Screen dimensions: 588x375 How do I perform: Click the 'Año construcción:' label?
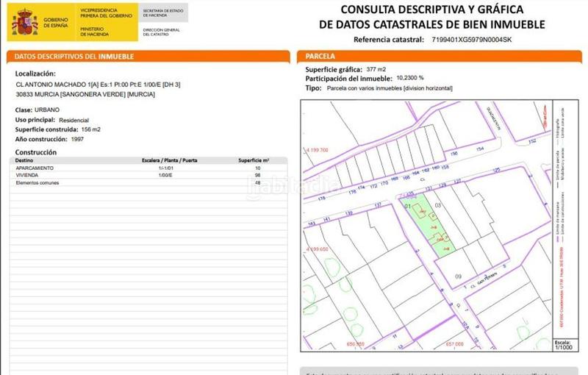(x=41, y=139)
